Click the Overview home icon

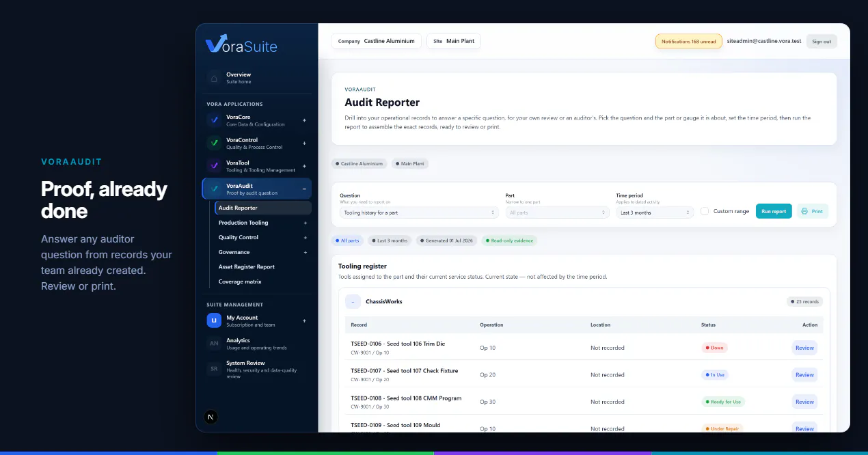point(214,78)
